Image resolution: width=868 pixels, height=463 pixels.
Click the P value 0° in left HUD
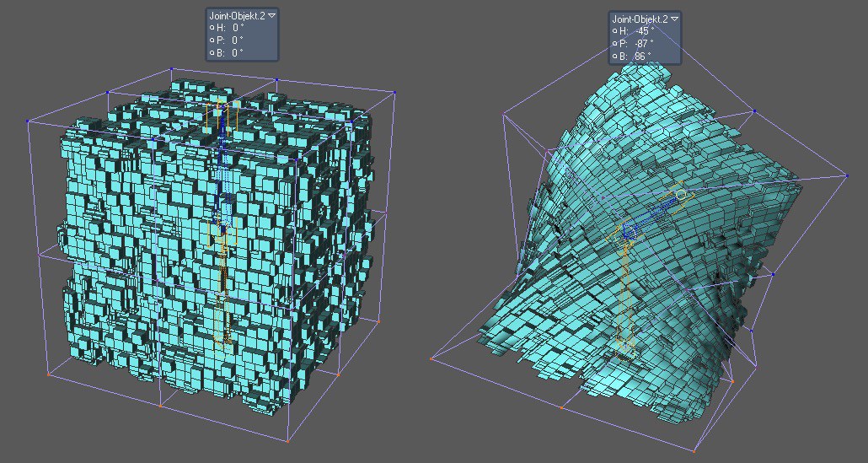238,40
